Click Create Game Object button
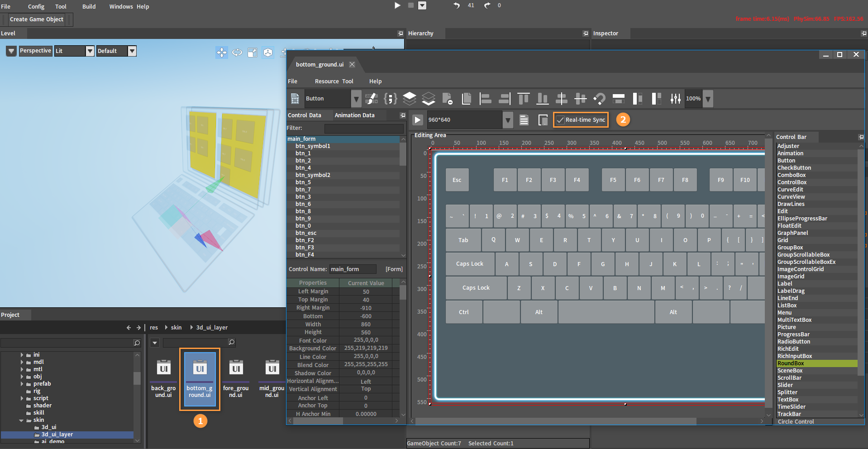868x449 pixels. point(37,19)
